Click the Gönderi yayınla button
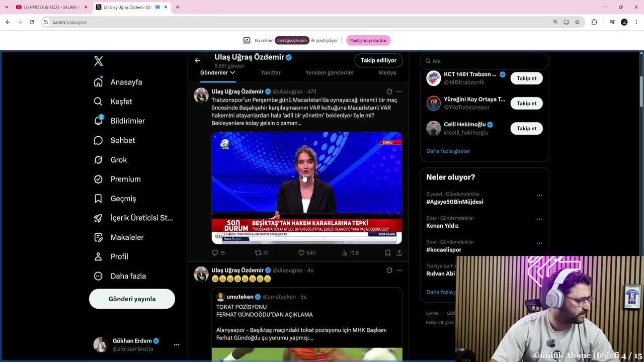Viewport: 644px width, 362px height. tap(132, 299)
